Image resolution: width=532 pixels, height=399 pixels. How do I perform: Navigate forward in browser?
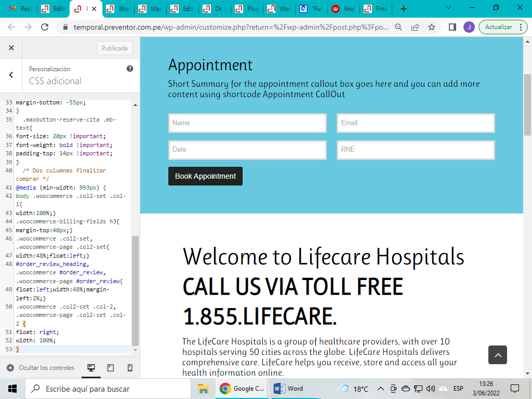[28, 27]
